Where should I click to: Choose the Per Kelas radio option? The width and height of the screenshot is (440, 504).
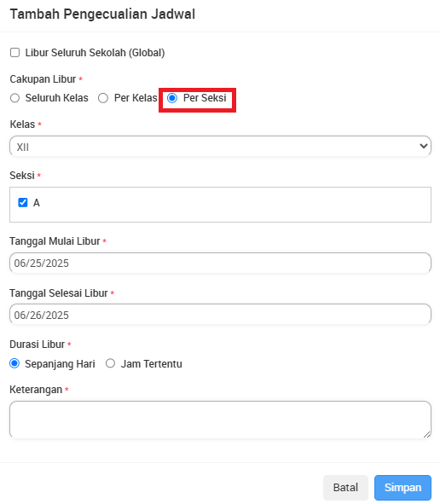pos(103,98)
